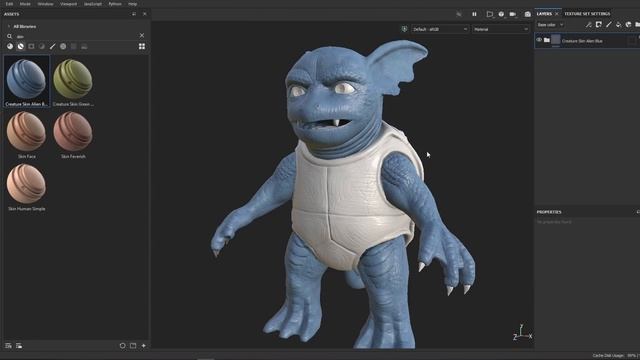This screenshot has height=360, width=640.
Task: Select Skin Human Simple material
Action: point(27,187)
